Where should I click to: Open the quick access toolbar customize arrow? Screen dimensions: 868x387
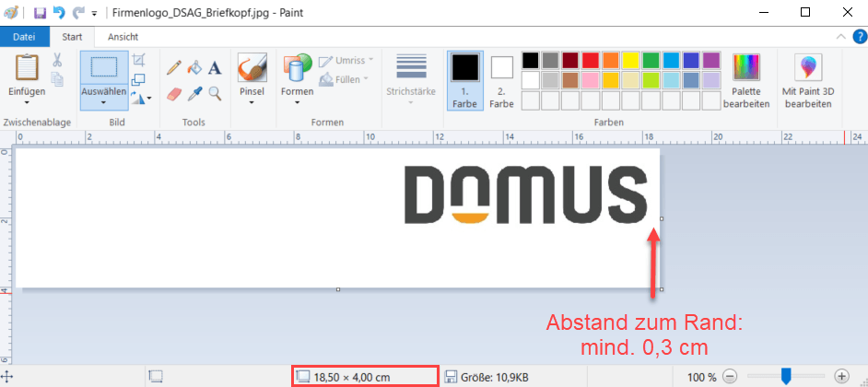tap(94, 12)
